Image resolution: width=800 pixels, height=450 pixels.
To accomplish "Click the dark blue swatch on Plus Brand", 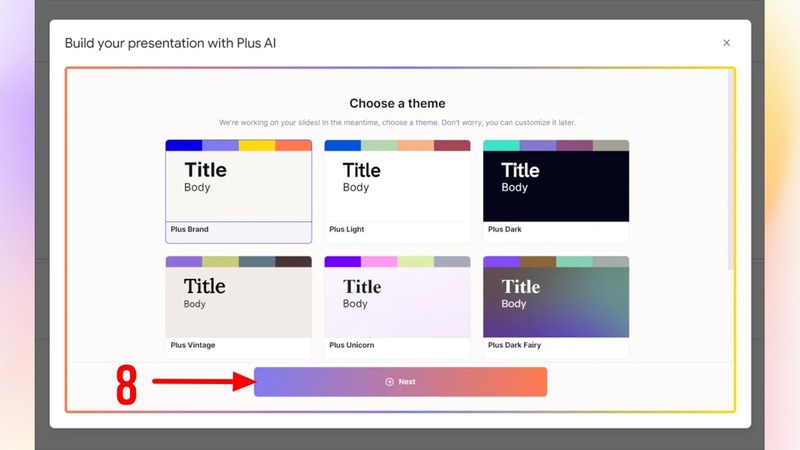I will (184, 145).
